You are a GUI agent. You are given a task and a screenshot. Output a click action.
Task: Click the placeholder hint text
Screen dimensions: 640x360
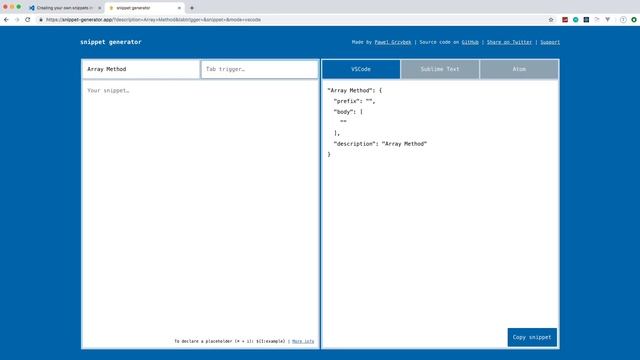pos(230,341)
